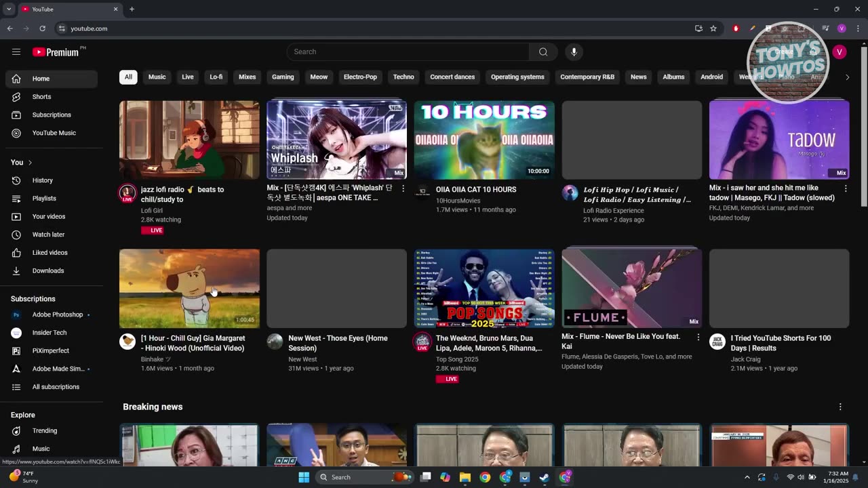Show more category chips with arrow
This screenshot has height=488, width=868.
pos(847,77)
